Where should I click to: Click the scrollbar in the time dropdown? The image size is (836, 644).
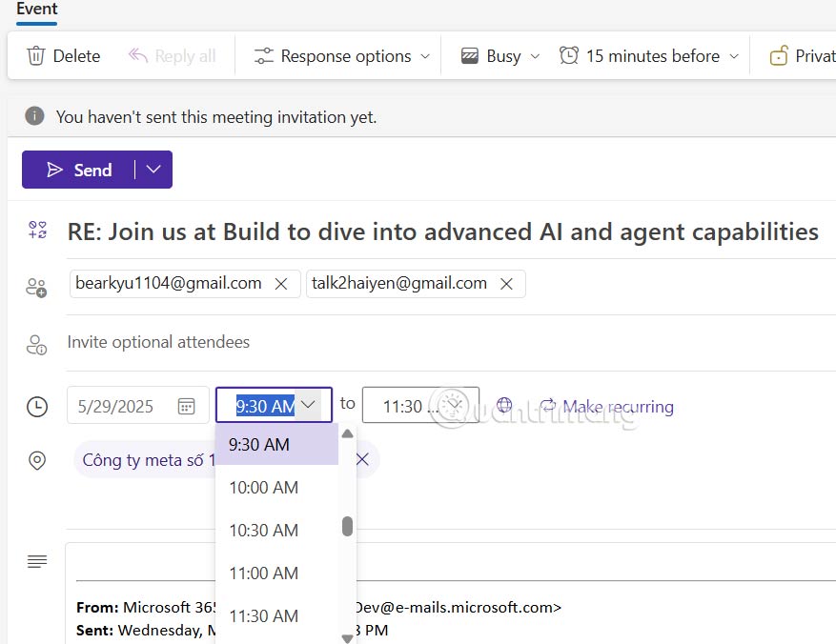[x=347, y=525]
